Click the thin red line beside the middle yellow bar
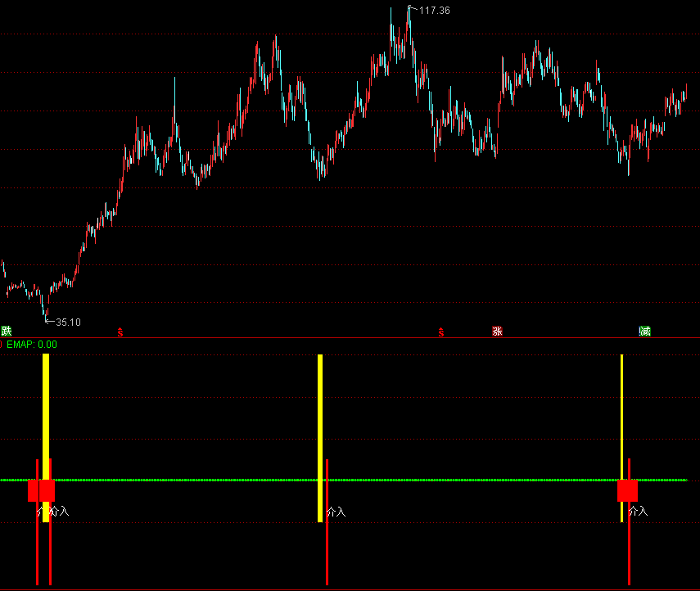This screenshot has width=700, height=591. [327, 521]
